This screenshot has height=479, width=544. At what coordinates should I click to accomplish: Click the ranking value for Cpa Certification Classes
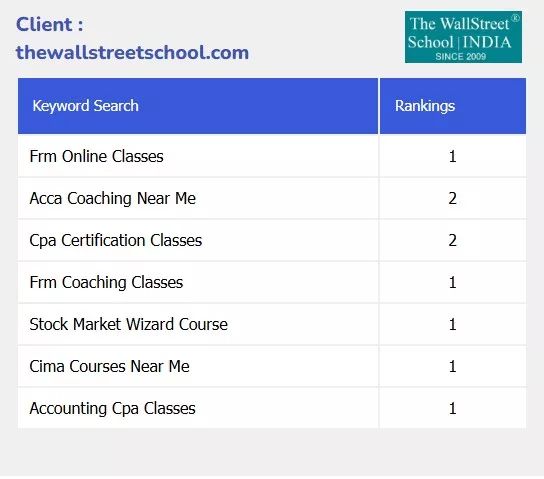click(x=452, y=240)
